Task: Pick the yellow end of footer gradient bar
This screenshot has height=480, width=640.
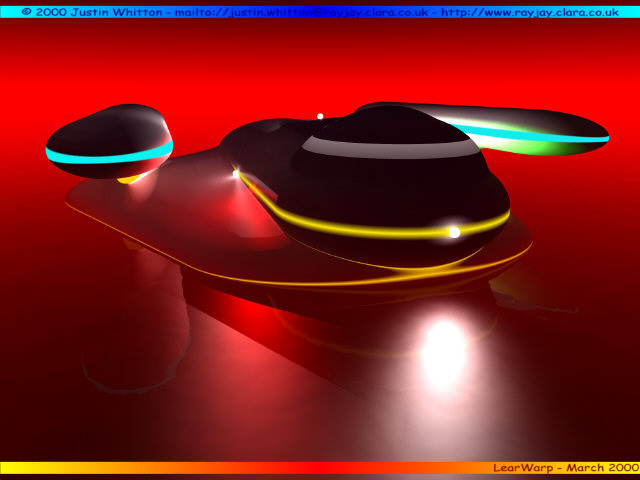Action: [20, 467]
